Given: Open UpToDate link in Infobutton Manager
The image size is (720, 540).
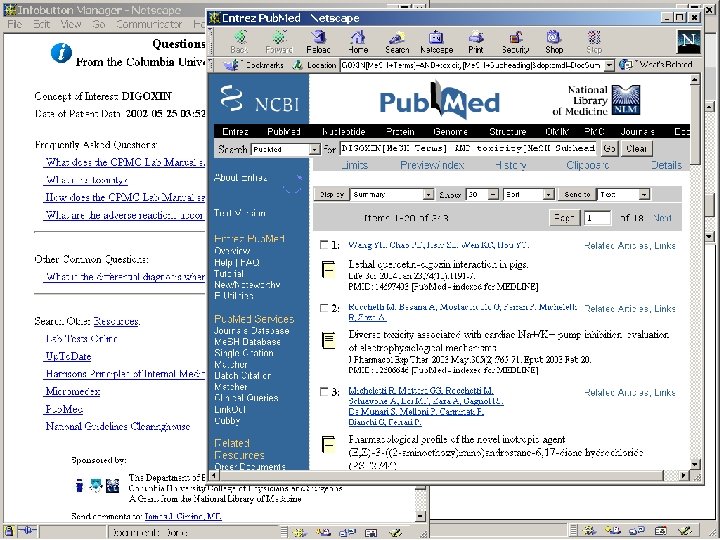Looking at the screenshot, I should (68, 356).
